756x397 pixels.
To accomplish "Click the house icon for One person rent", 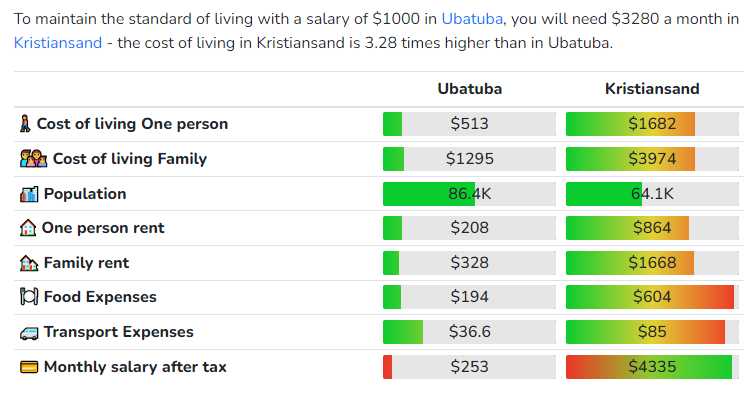I will pyautogui.click(x=28, y=228).
